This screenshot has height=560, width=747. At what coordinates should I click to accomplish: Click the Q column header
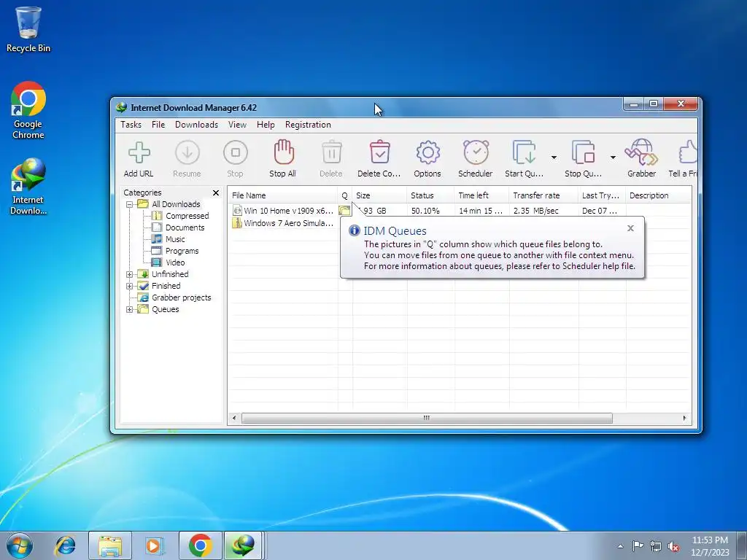[x=345, y=195]
